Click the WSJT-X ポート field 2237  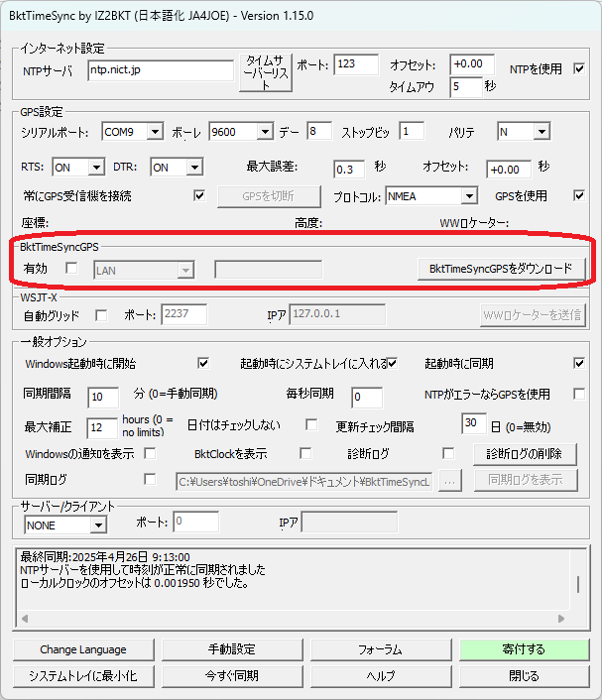(183, 314)
